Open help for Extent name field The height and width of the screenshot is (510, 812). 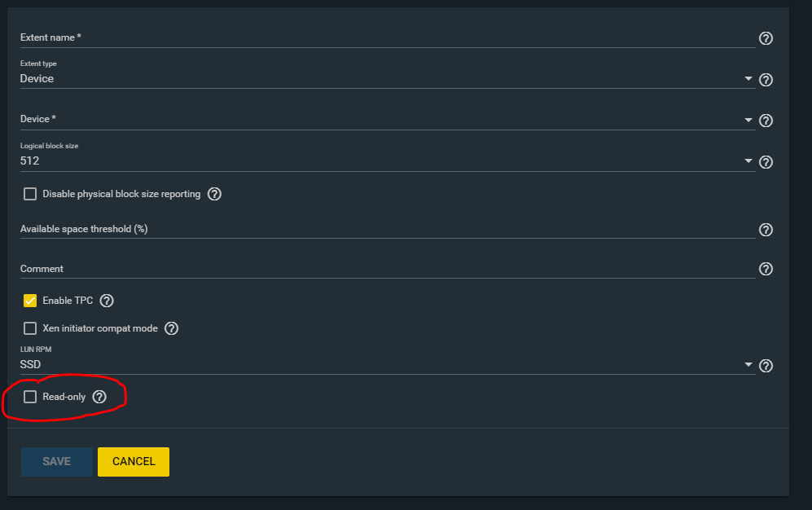(x=766, y=38)
